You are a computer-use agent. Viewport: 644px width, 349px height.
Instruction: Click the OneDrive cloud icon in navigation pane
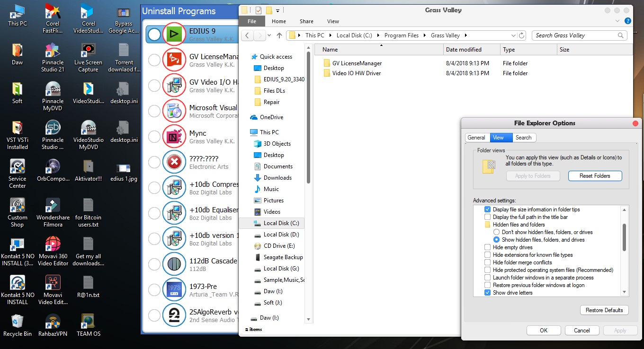[254, 117]
